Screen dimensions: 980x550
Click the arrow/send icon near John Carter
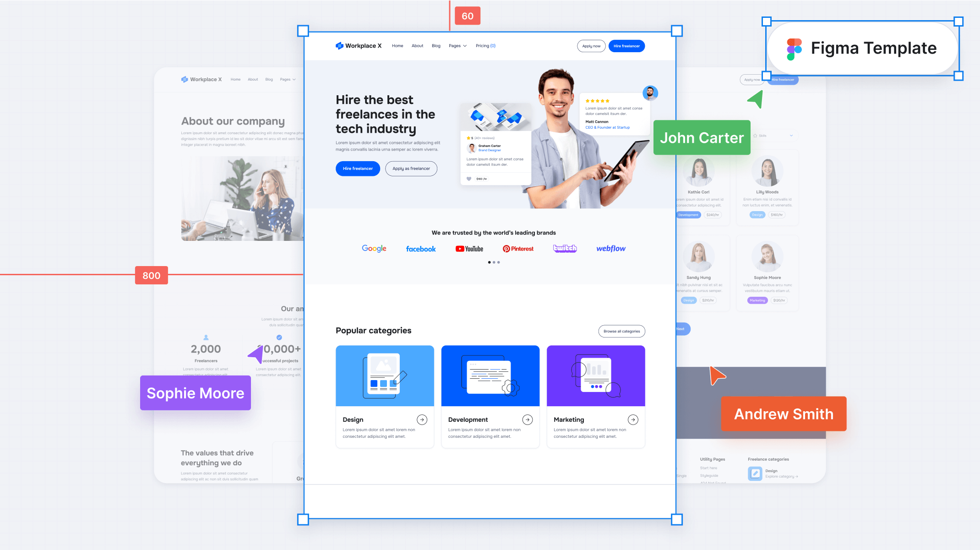(x=755, y=100)
